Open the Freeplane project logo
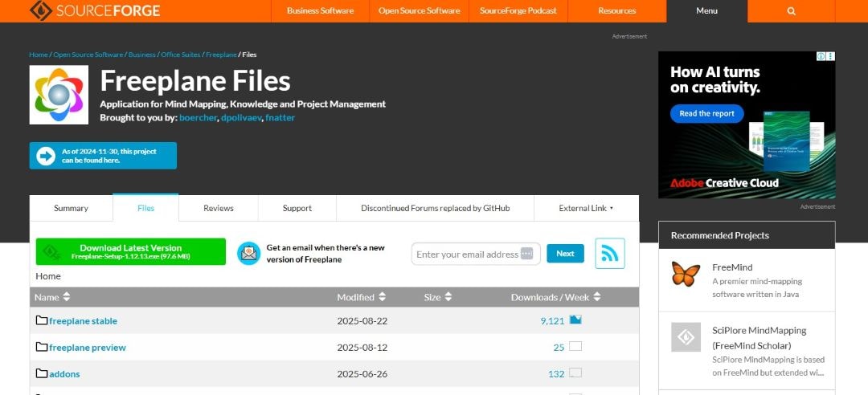The image size is (868, 395). click(59, 95)
